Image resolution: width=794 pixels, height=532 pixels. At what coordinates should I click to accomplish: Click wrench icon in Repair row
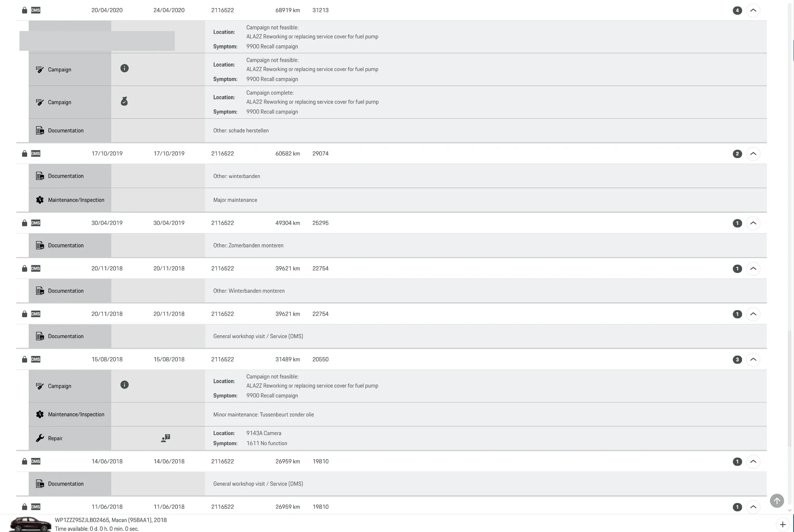point(40,438)
